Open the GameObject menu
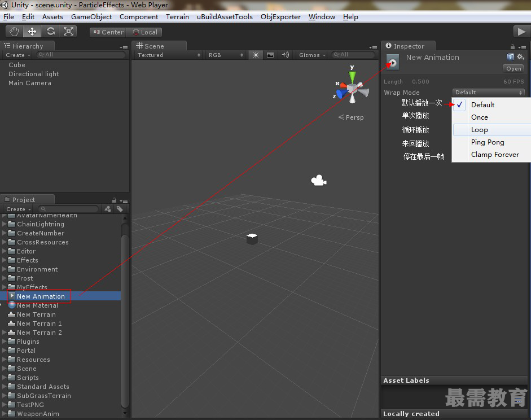Image resolution: width=531 pixels, height=420 pixels. click(91, 16)
